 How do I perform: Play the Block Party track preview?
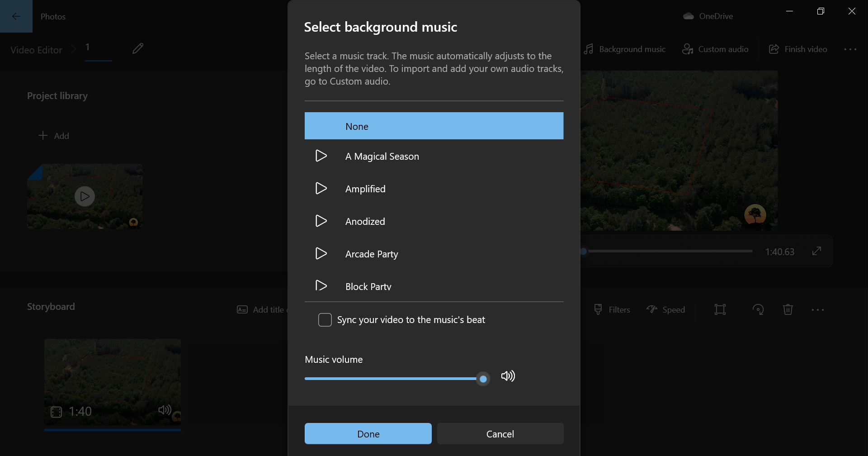pos(321,286)
